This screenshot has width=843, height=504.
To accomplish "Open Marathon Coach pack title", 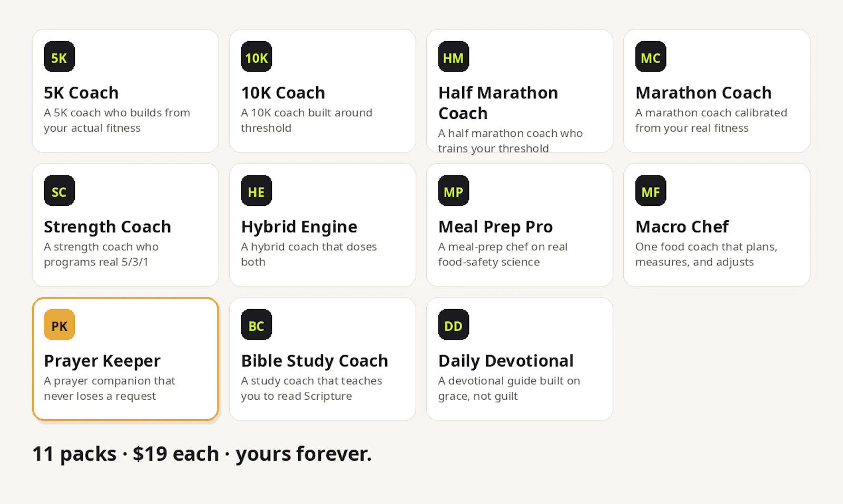I will [x=703, y=93].
